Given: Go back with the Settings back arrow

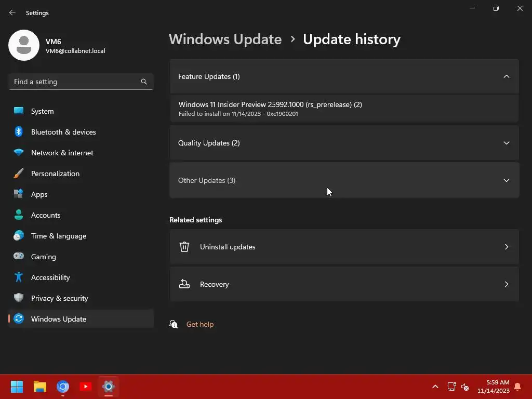Looking at the screenshot, I should (12, 12).
